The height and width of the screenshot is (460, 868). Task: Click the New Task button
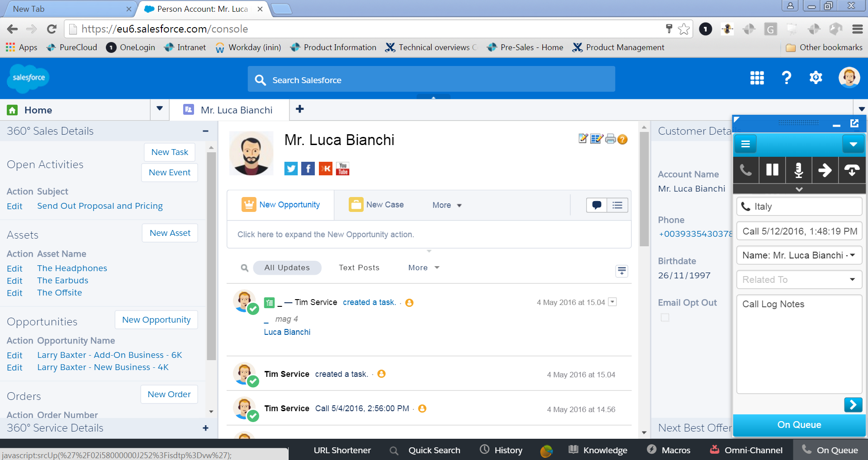pyautogui.click(x=170, y=152)
